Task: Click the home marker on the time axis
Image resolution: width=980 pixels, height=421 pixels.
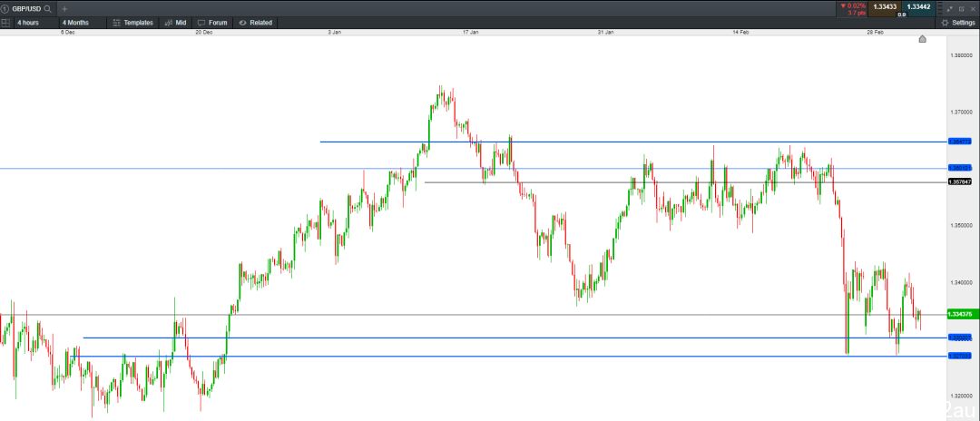Action: point(923,39)
